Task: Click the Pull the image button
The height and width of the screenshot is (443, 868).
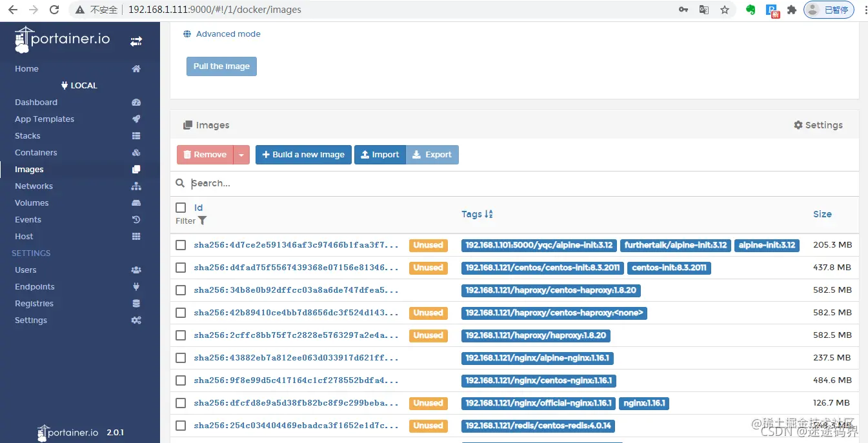Action: (x=221, y=66)
